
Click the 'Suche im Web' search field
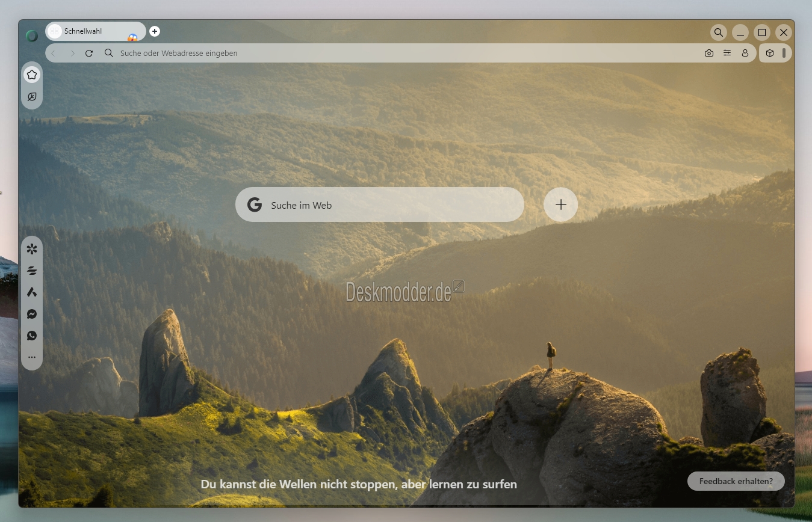click(x=380, y=204)
